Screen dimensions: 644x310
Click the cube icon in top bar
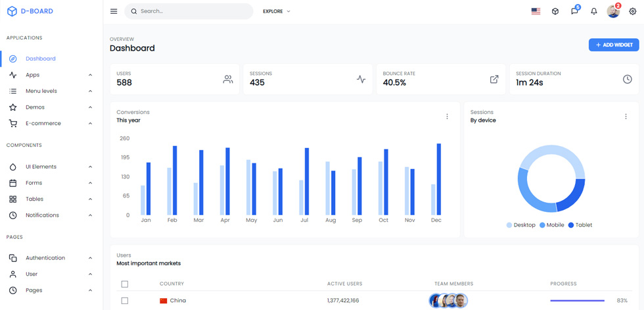pos(555,11)
